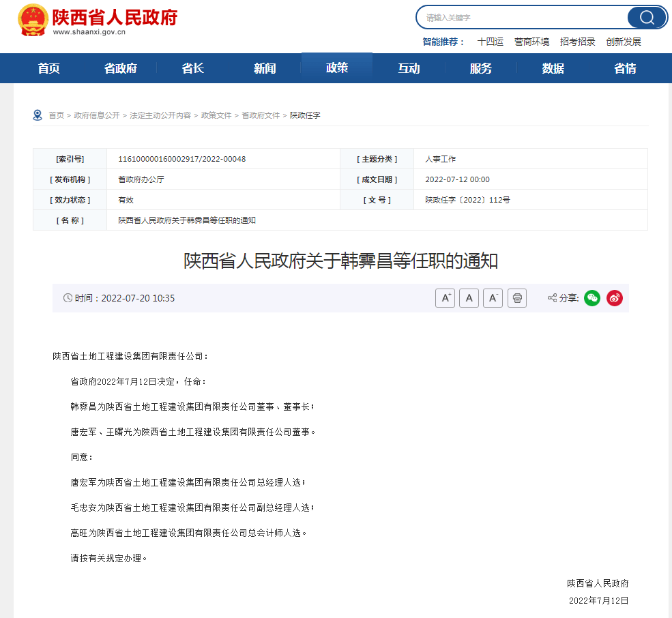The width and height of the screenshot is (672, 618).
Task: Click the share symbol beside 分享
Action: pos(552,298)
